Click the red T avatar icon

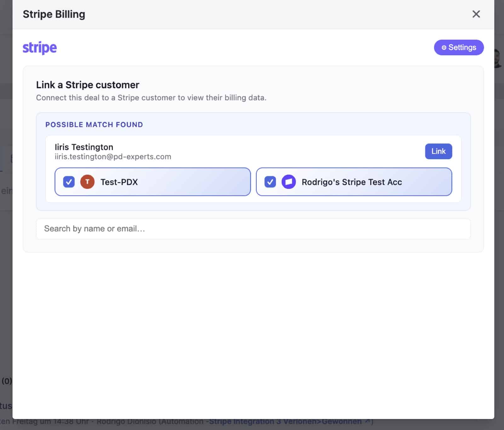(x=88, y=182)
